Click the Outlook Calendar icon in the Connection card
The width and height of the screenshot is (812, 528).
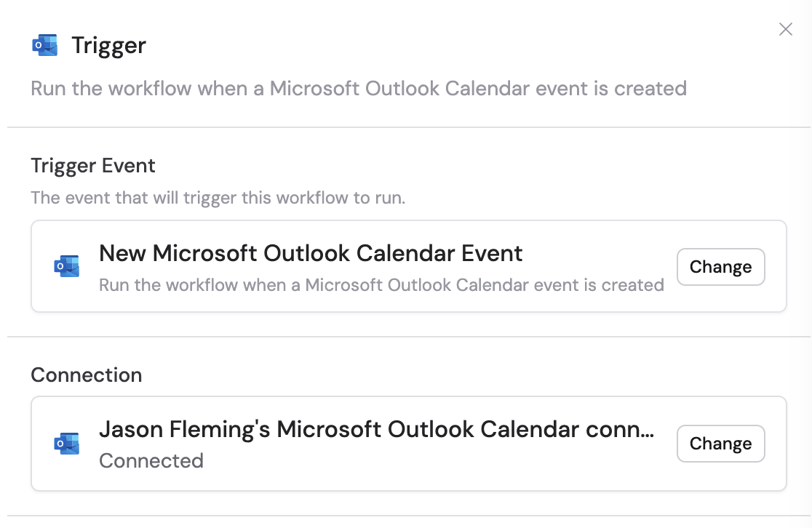(67, 444)
